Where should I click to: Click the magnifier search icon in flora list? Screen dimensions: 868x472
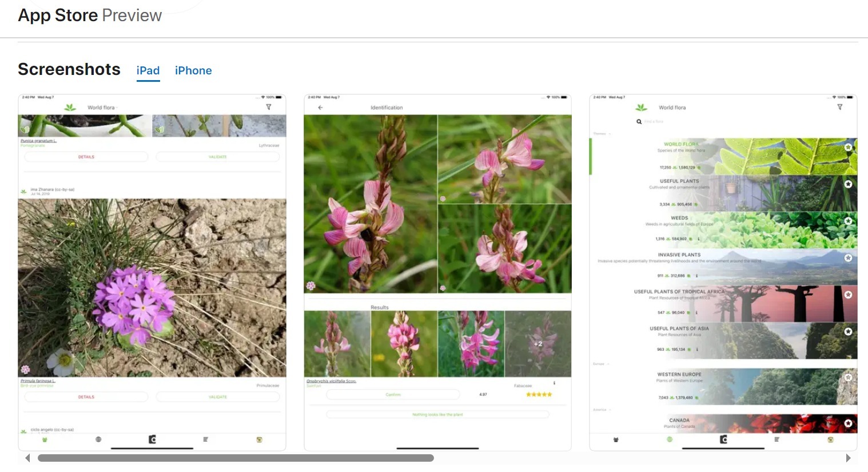(639, 122)
